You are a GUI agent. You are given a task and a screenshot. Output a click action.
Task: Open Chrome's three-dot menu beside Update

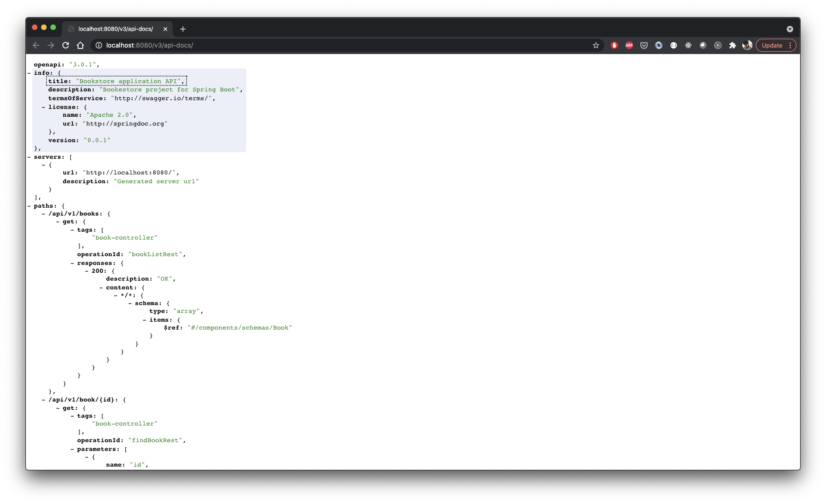[x=790, y=45]
